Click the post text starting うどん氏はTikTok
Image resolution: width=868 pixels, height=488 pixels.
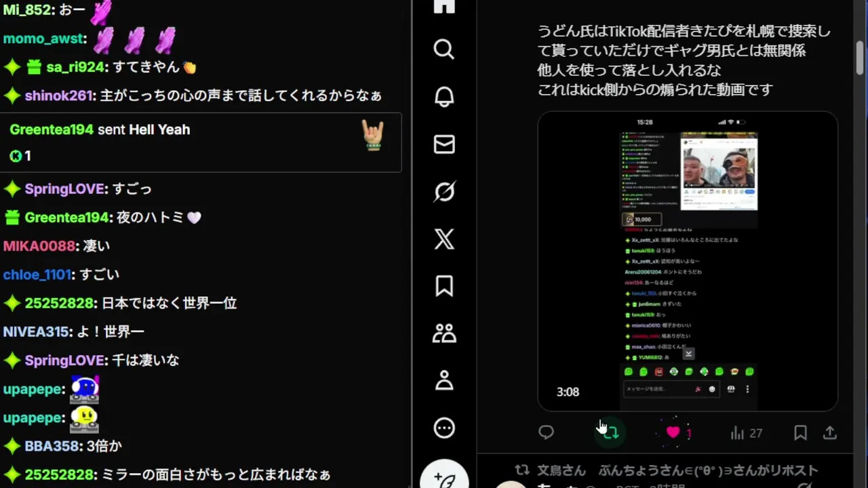(x=684, y=60)
